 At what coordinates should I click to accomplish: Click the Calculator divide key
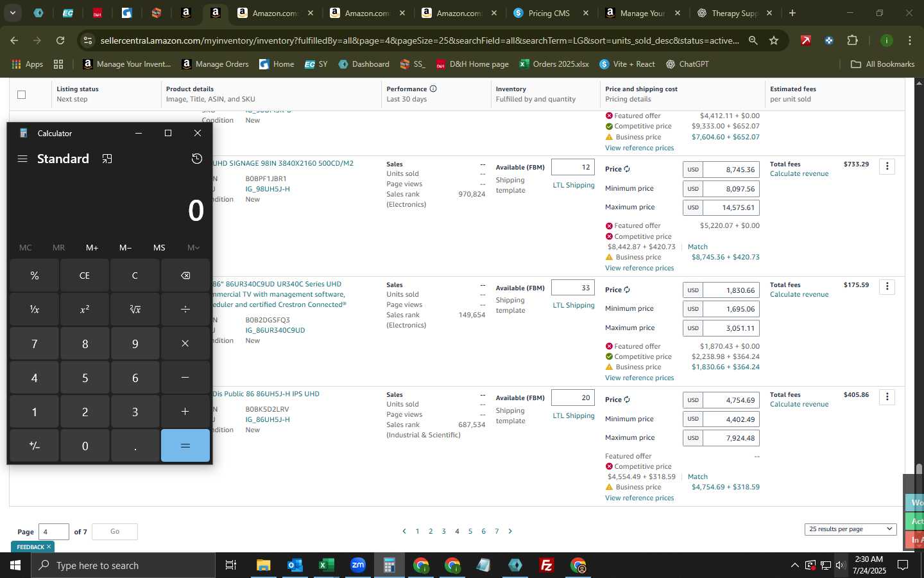pos(185,310)
